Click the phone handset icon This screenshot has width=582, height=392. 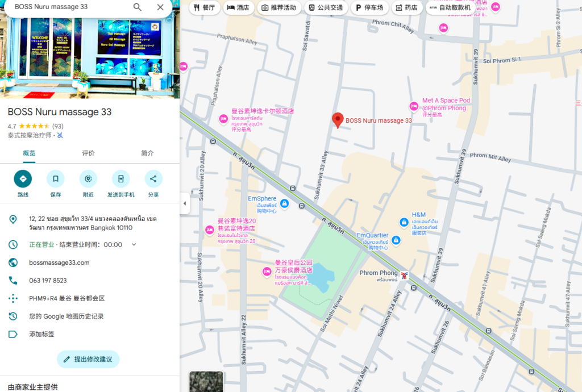click(13, 281)
